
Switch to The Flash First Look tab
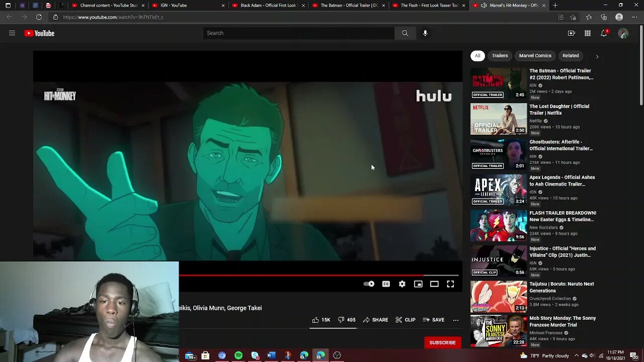429,6
